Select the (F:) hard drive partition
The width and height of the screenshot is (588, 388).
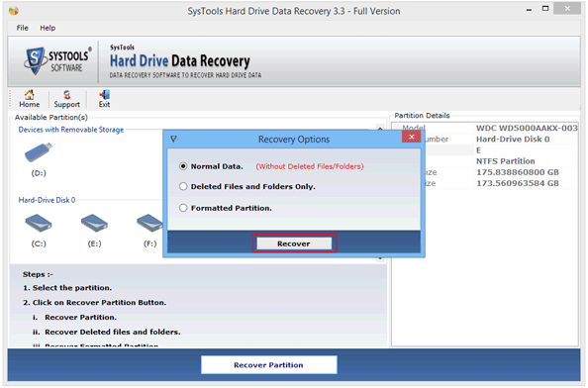149,223
